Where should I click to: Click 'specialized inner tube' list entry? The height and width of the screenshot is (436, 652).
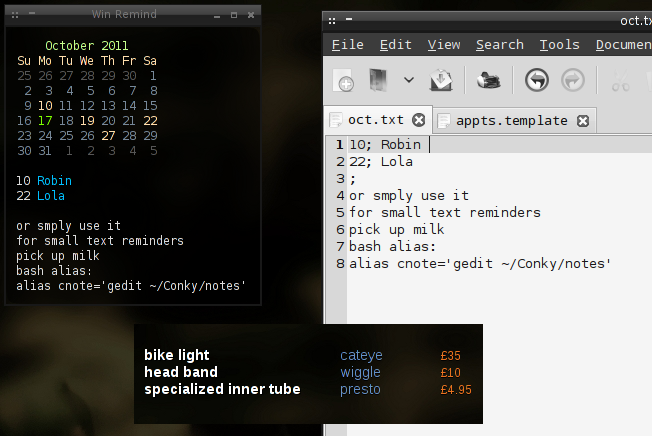(x=222, y=389)
